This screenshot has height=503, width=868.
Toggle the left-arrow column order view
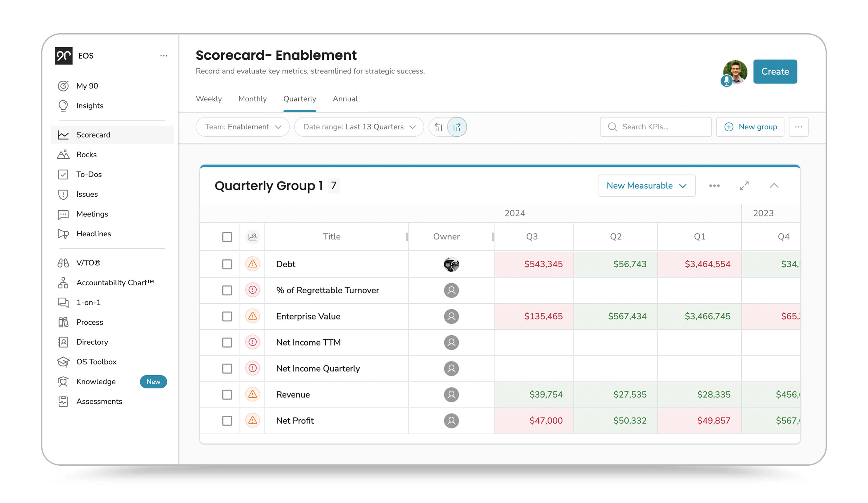coord(439,127)
